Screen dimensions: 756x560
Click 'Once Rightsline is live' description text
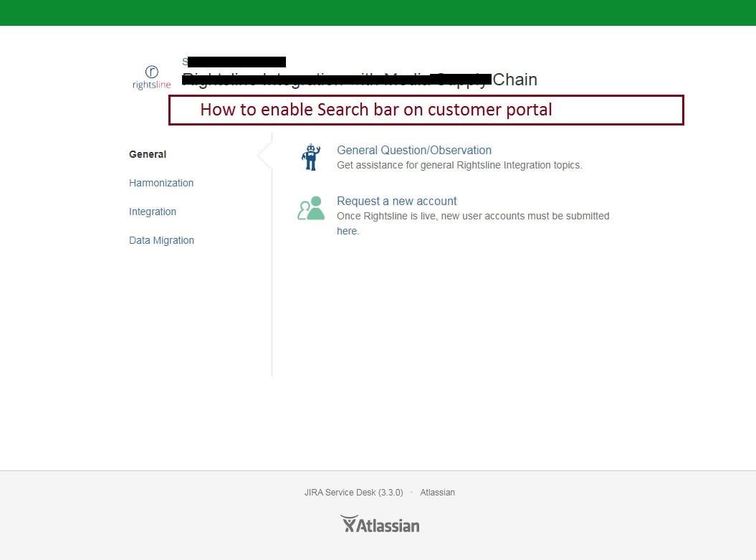point(473,223)
